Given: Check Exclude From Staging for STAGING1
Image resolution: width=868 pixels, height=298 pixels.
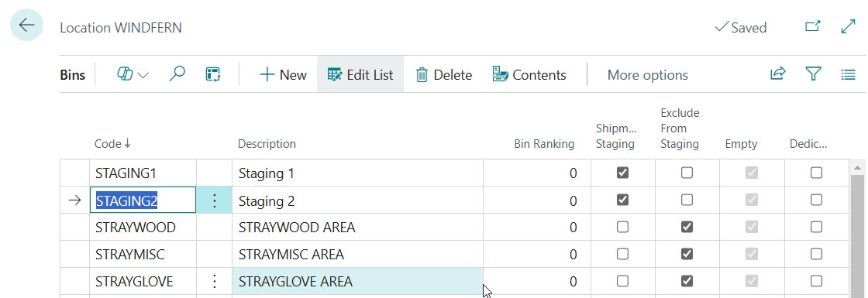Looking at the screenshot, I should (x=687, y=173).
